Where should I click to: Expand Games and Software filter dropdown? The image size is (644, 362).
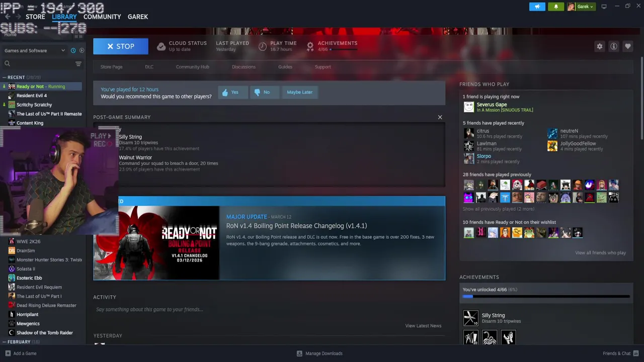(34, 50)
